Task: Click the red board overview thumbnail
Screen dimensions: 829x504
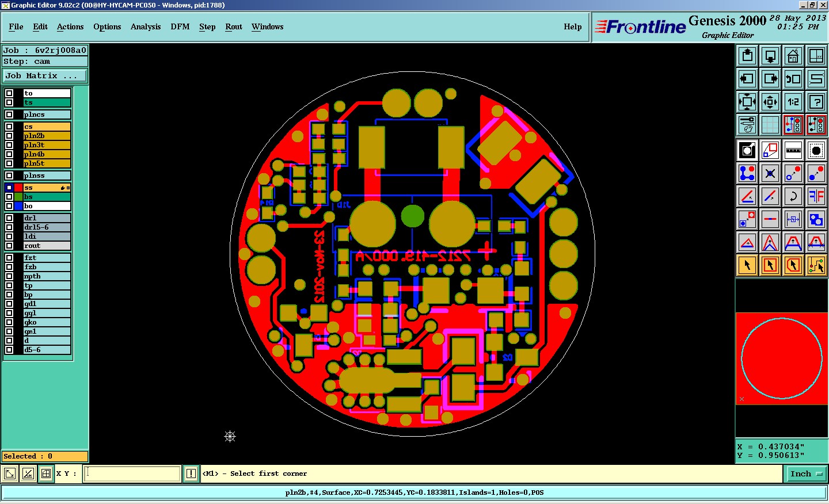Action: tap(782, 358)
